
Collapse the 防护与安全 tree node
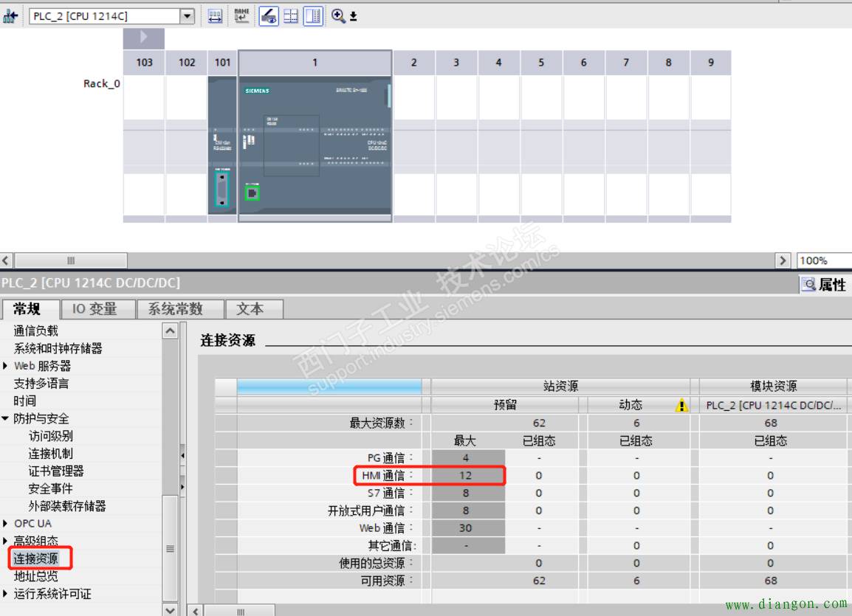[6, 418]
